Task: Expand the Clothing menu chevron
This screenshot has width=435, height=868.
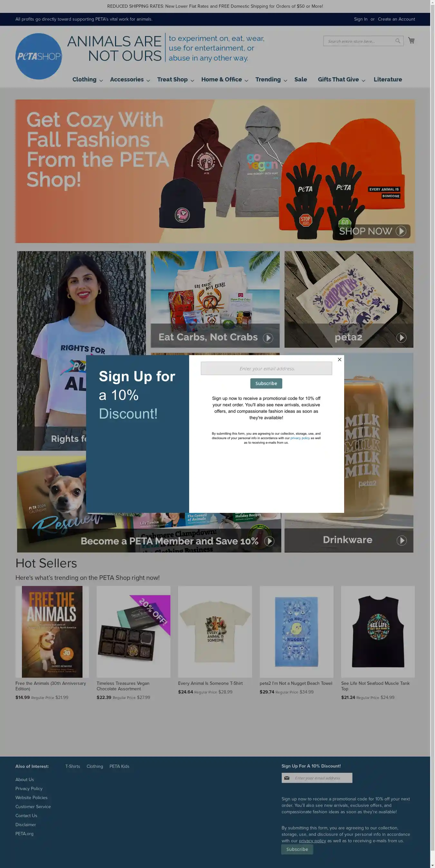Action: (101, 80)
